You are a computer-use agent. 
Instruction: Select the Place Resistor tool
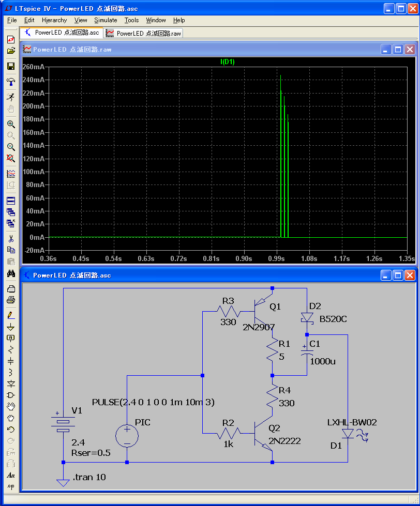11,350
